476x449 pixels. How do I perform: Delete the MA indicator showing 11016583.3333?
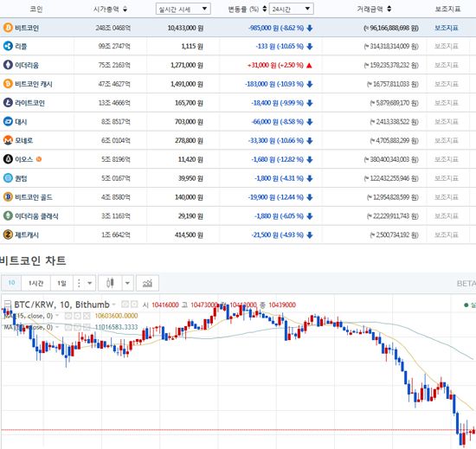click(87, 327)
